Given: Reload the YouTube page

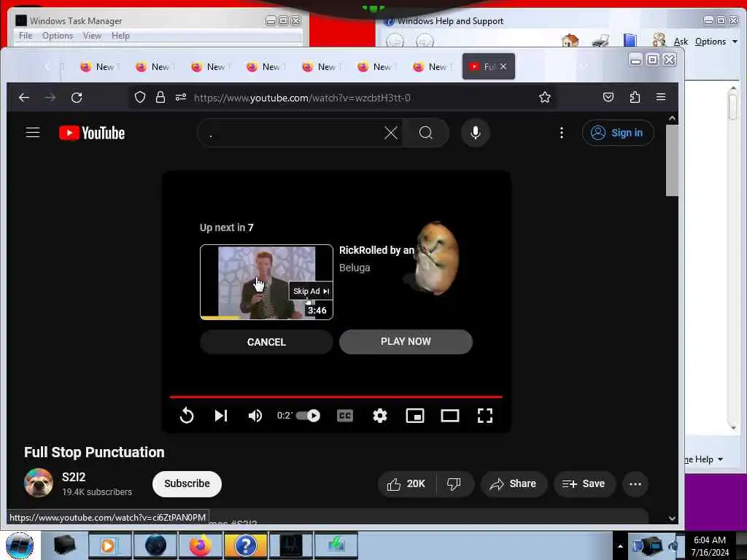Looking at the screenshot, I should point(77,98).
